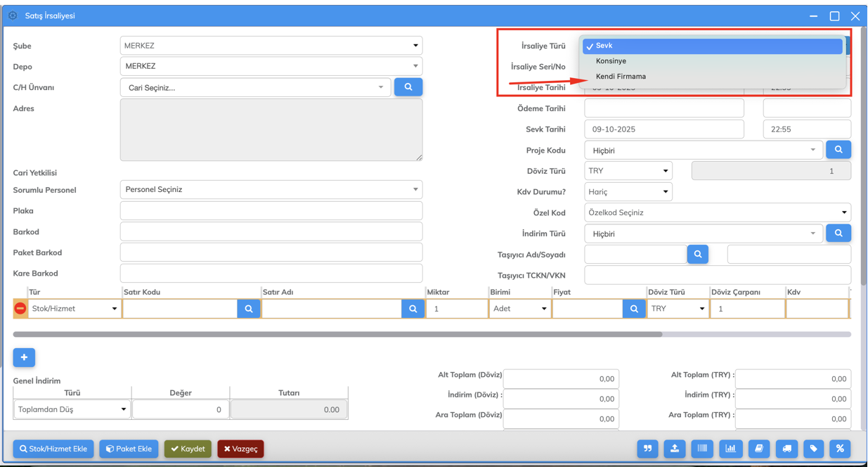Click the bar chart icon button
This screenshot has height=467, width=868.
[730, 449]
